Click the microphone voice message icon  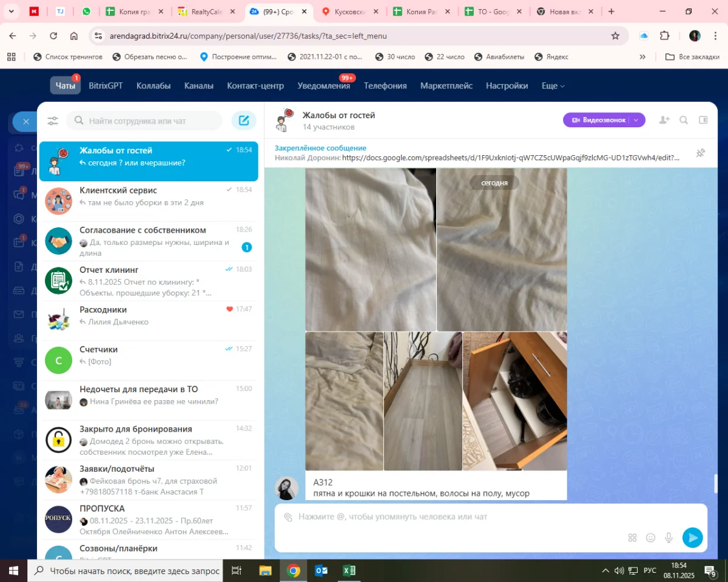[669, 538]
